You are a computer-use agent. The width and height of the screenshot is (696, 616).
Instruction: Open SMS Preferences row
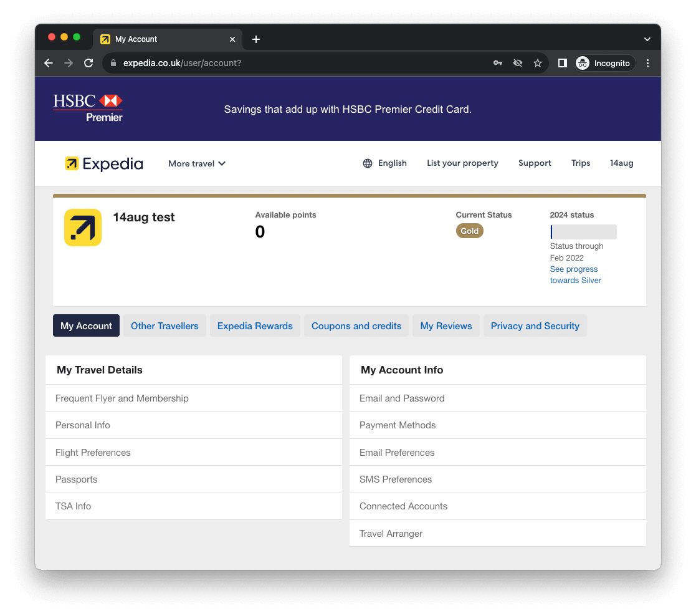coord(498,479)
